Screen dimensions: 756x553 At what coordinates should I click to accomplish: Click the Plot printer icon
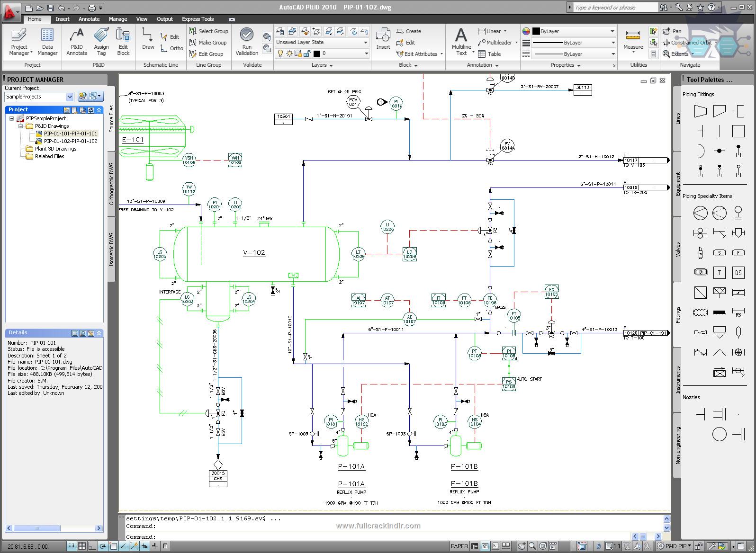(92, 8)
